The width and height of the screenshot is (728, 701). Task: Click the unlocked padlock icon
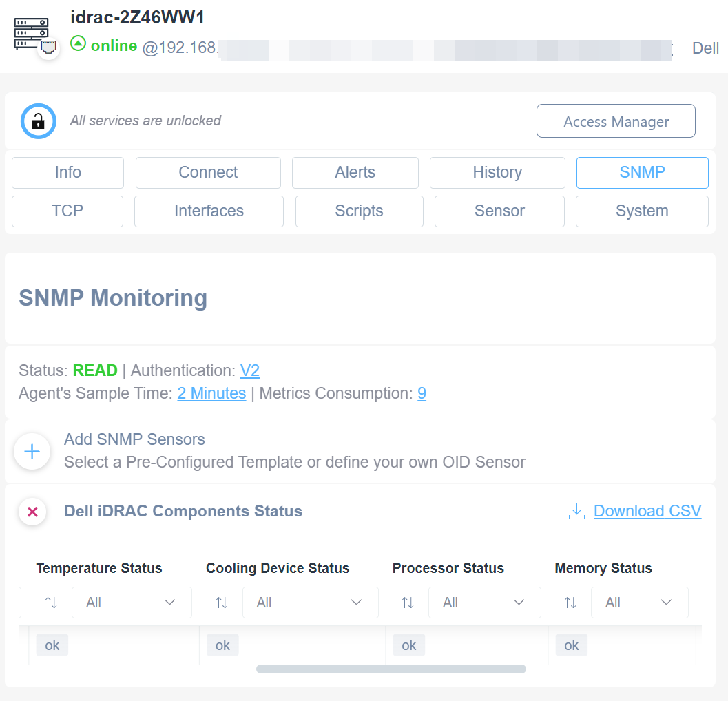coord(39,121)
